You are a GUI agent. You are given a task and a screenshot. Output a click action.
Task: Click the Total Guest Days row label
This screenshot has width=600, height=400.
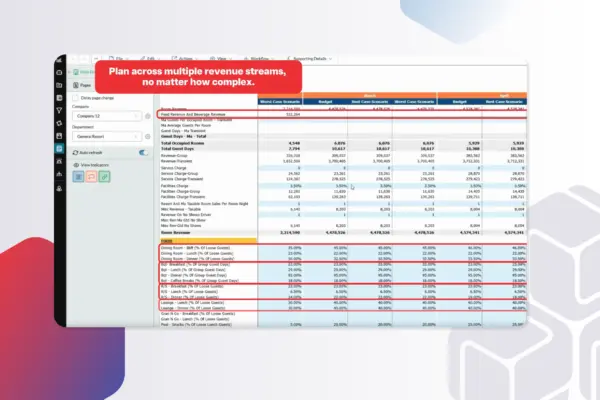(177, 149)
